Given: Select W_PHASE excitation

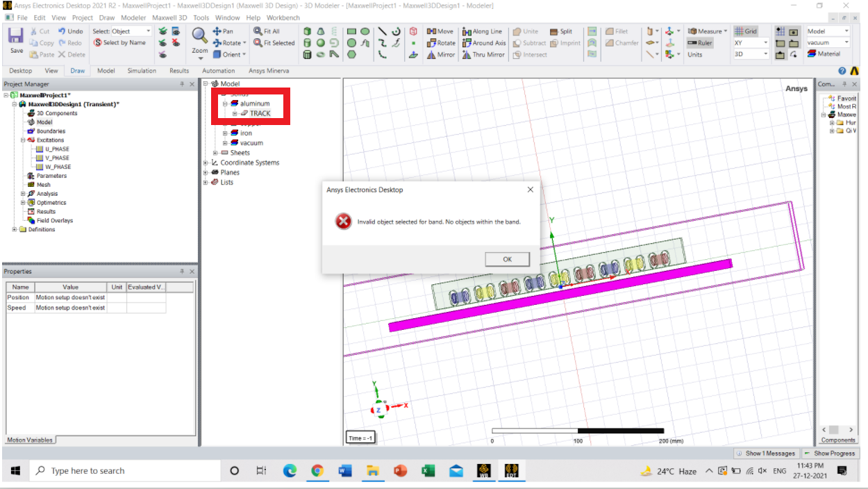Looking at the screenshot, I should [53, 167].
